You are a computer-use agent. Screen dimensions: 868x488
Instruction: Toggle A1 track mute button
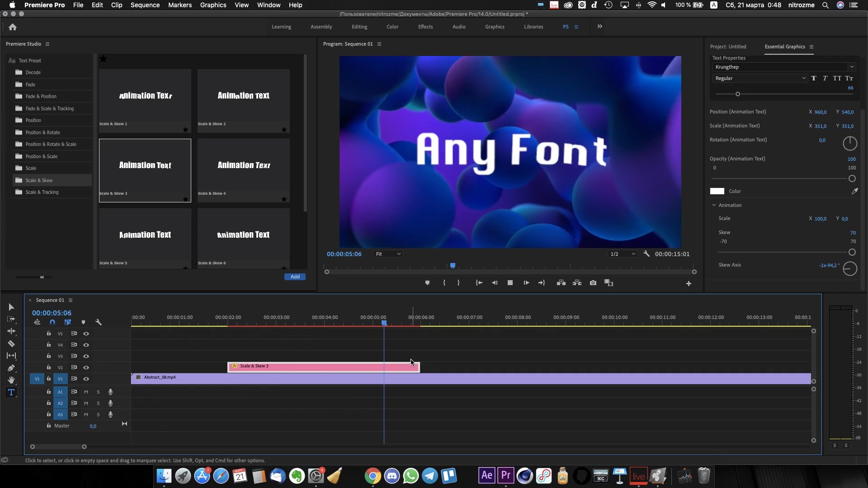click(x=86, y=391)
